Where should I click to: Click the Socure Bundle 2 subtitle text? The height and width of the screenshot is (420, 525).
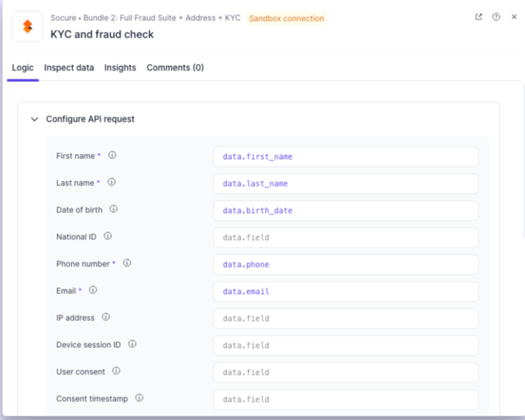[146, 18]
